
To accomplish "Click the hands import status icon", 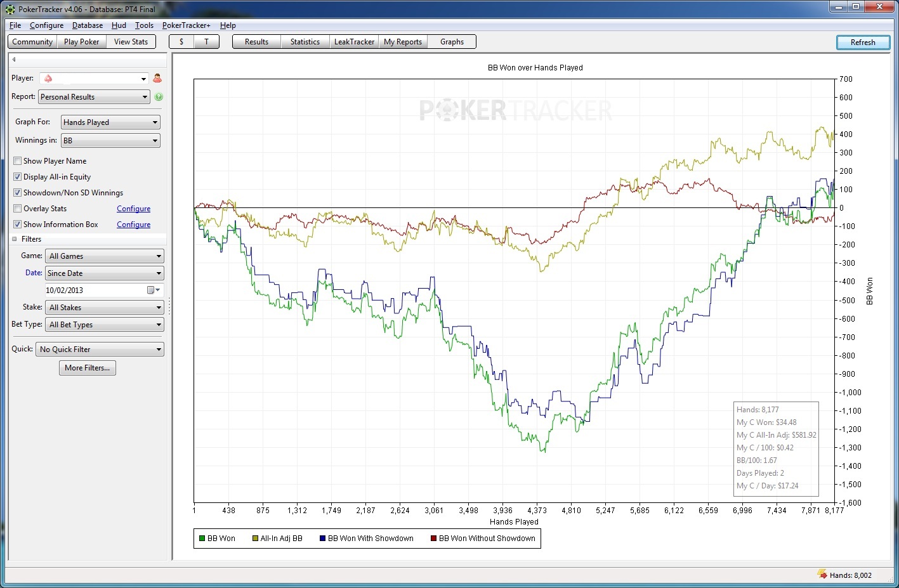I will point(822,575).
